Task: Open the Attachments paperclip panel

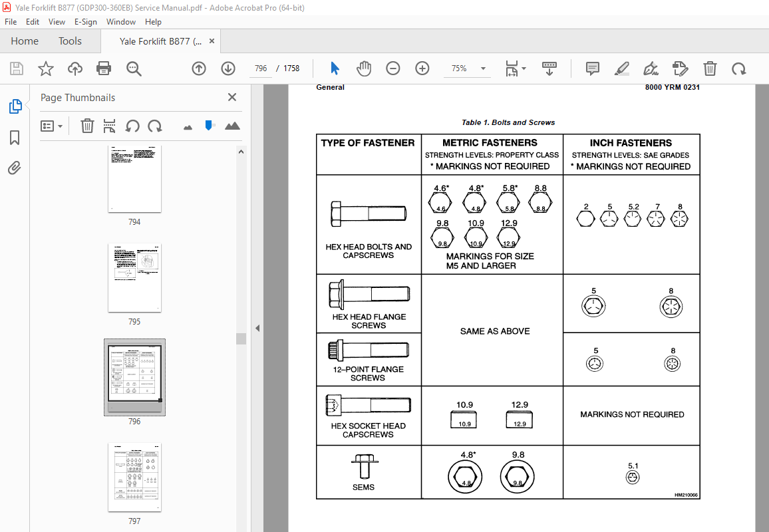Action: pyautogui.click(x=15, y=168)
